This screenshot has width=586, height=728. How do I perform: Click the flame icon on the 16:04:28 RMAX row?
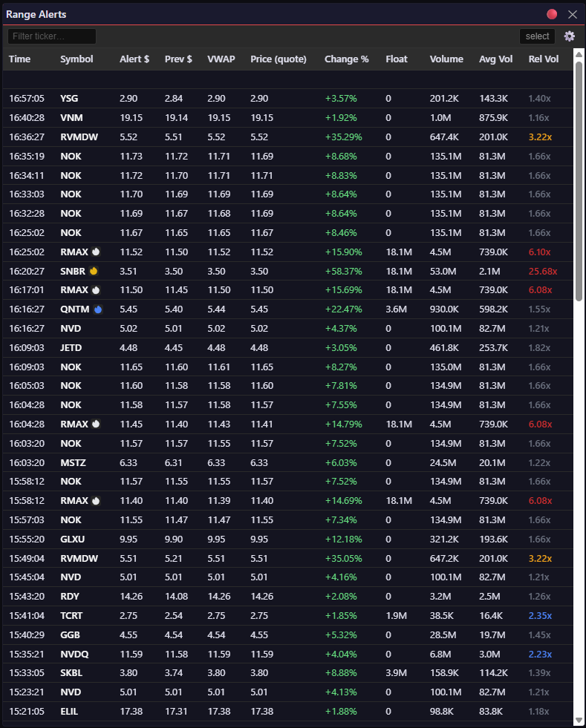[95, 424]
